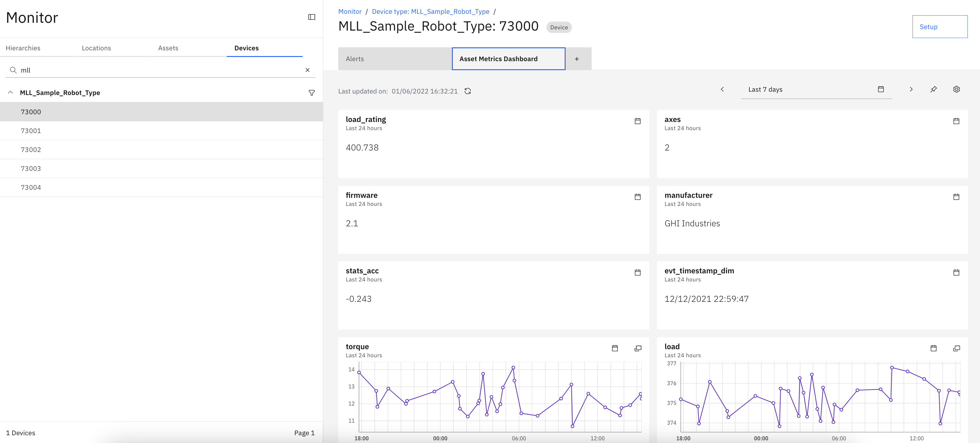Screen dimensions: 980x443
Task: Click the load chart title
Action: (x=672, y=346)
